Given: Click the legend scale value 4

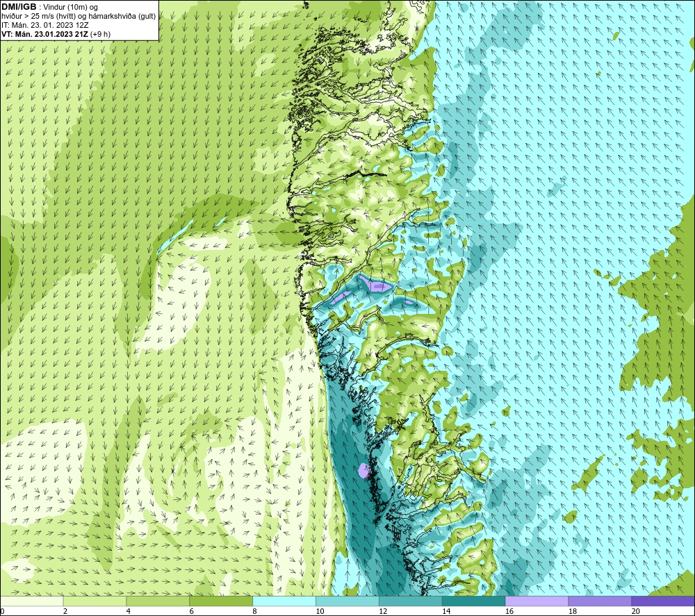Looking at the screenshot, I should (x=128, y=611).
